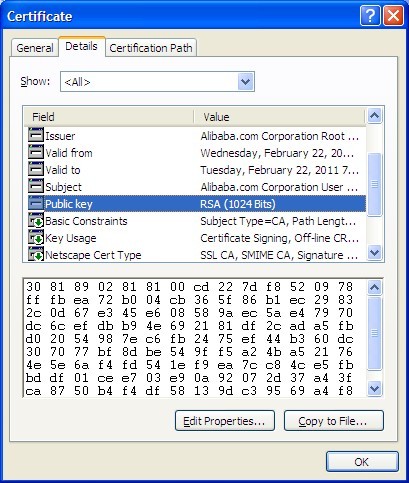Click the field list scrollbar thumb
Image resolution: width=409 pixels, height=483 pixels.
(374, 184)
